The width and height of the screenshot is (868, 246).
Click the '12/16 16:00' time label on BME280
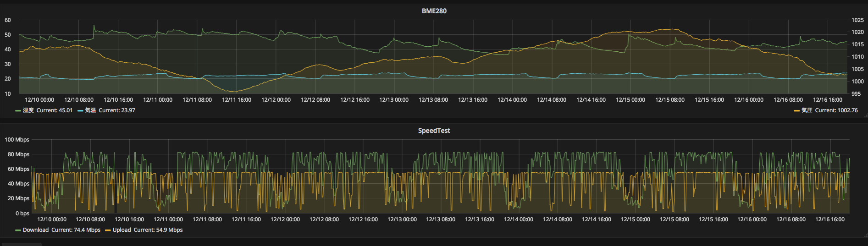828,100
